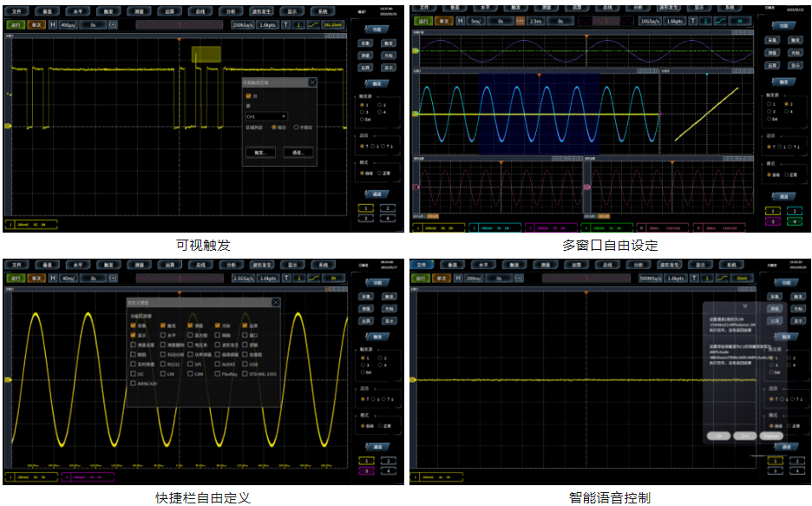Close the 可视触发区域 dialog with its X icon
812x506 pixels.
(312, 82)
